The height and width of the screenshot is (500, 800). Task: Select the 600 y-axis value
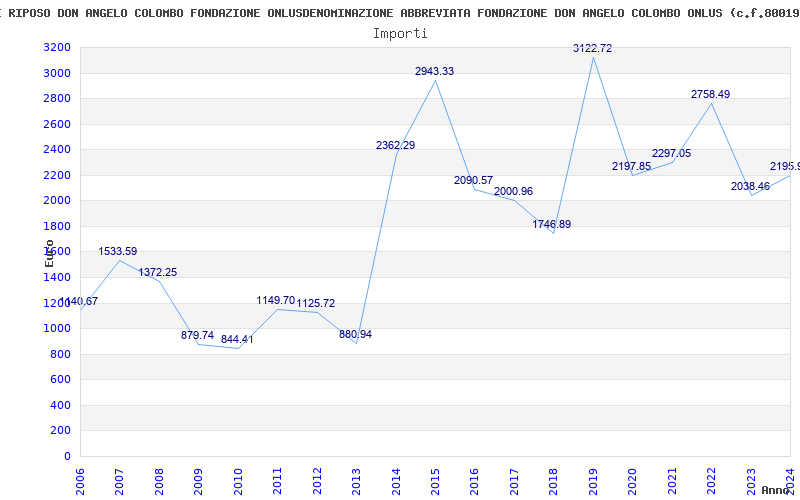coord(61,380)
